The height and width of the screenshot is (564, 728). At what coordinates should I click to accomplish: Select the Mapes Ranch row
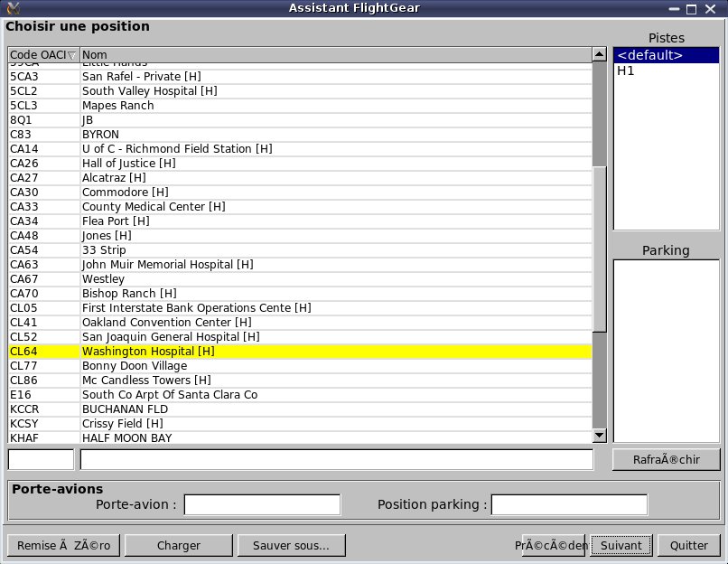tap(300, 106)
